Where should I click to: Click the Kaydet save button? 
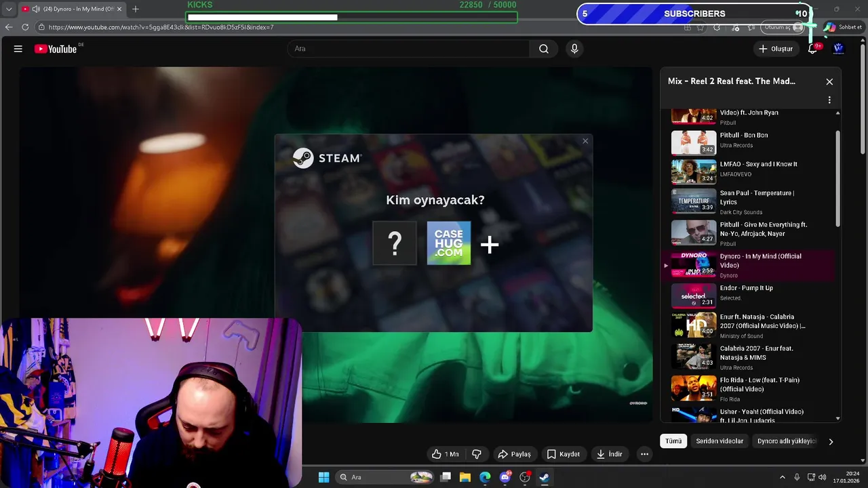tap(564, 454)
